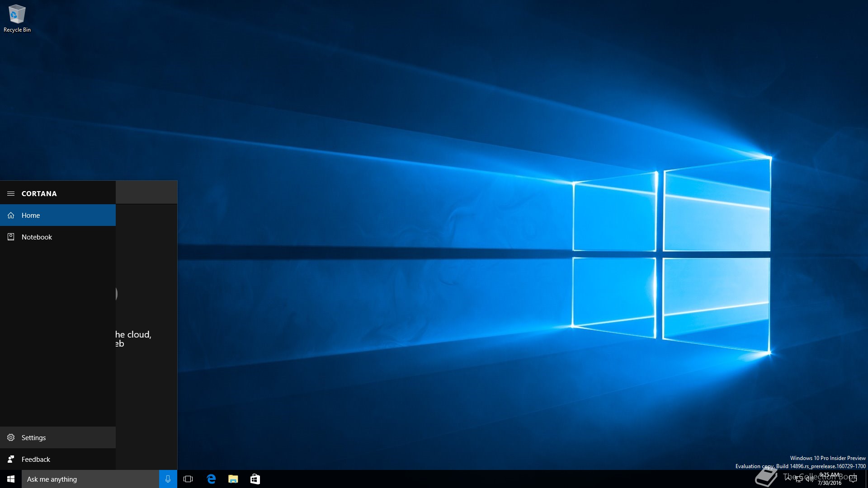Image resolution: width=868 pixels, height=488 pixels.
Task: Open the Cortana Notebook
Action: pyautogui.click(x=58, y=237)
